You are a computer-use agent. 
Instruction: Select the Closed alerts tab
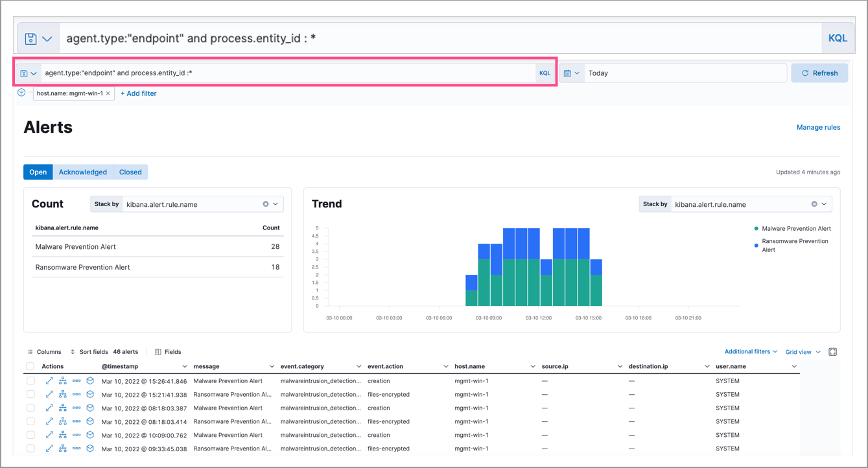pyautogui.click(x=130, y=172)
